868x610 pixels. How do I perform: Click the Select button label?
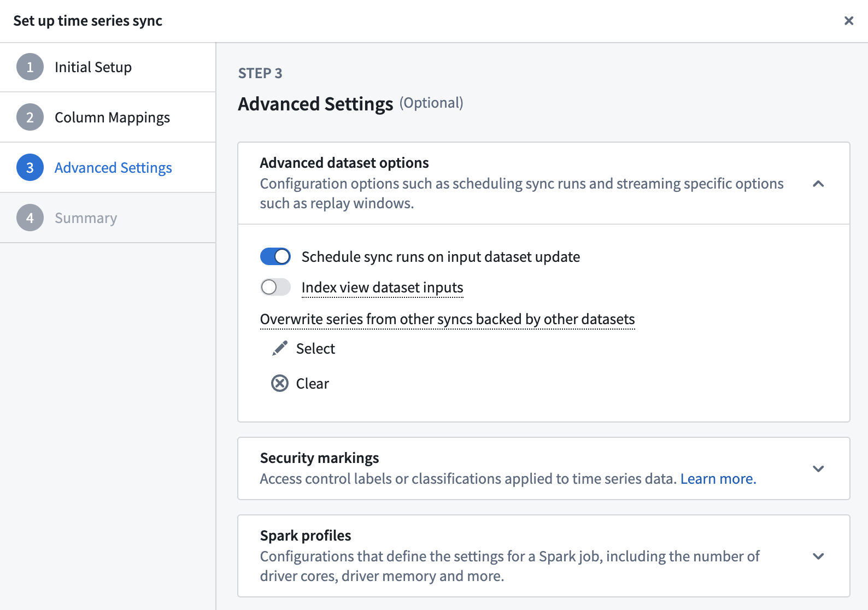tap(315, 349)
